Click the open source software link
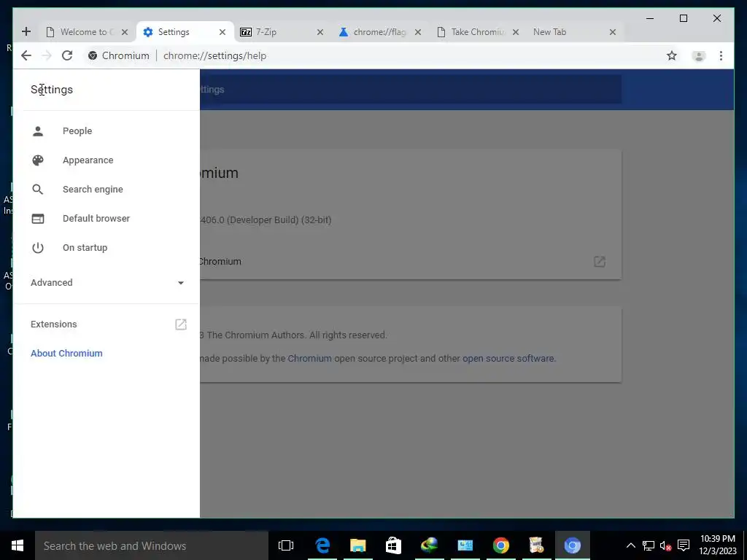Image resolution: width=747 pixels, height=560 pixels. (x=508, y=358)
